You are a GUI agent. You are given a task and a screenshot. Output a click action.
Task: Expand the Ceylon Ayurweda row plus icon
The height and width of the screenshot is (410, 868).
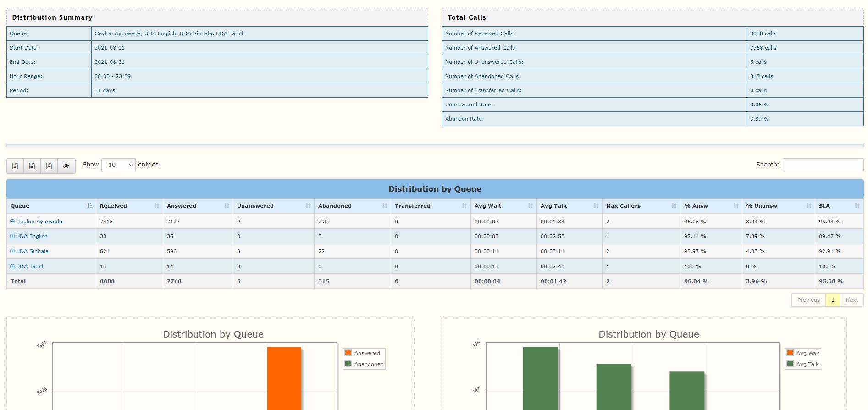point(12,222)
